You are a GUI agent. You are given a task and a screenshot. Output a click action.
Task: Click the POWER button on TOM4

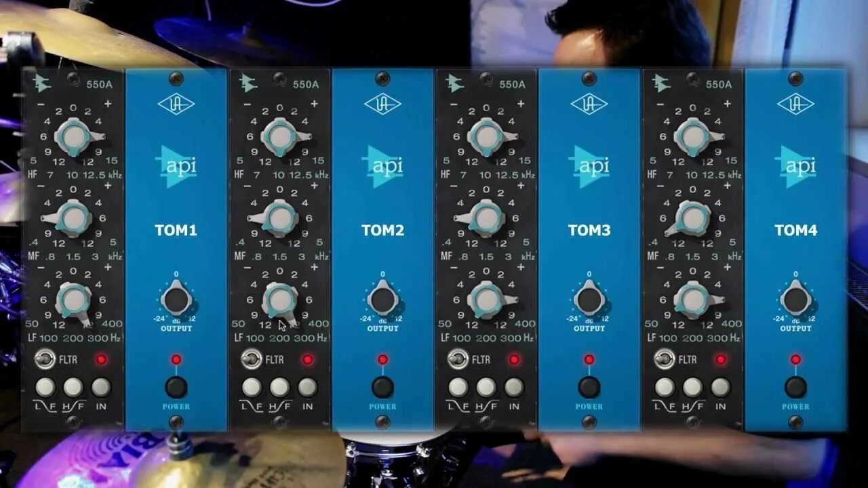[795, 387]
